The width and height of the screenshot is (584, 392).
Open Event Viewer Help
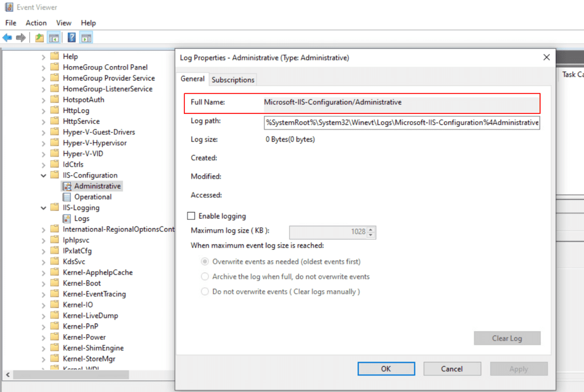click(71, 37)
